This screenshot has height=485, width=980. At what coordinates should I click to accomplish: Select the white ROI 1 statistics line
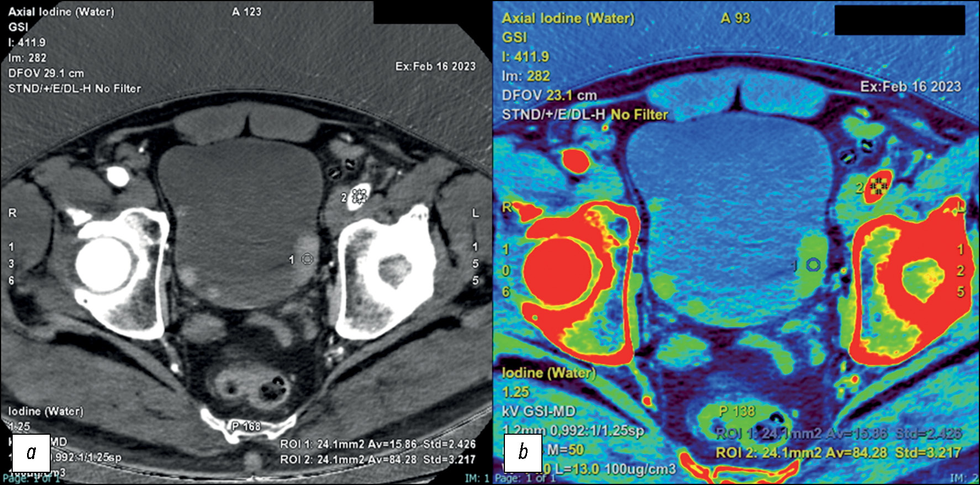377,444
